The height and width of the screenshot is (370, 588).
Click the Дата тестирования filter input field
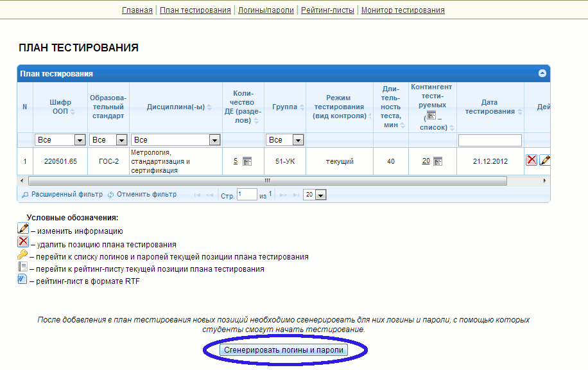[490, 140]
